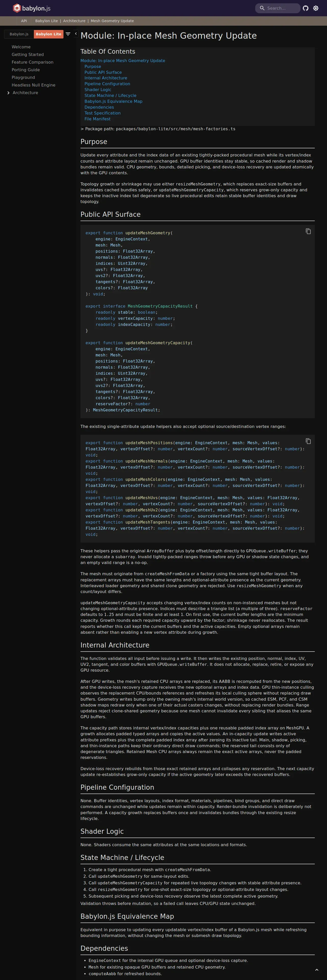Screen dimensions: 327x980
Task: Open the Test Specification contents link
Action: point(102,113)
